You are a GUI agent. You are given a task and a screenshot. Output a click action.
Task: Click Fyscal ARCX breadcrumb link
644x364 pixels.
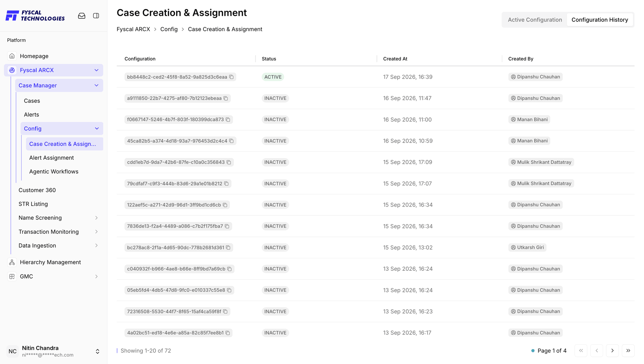point(133,29)
